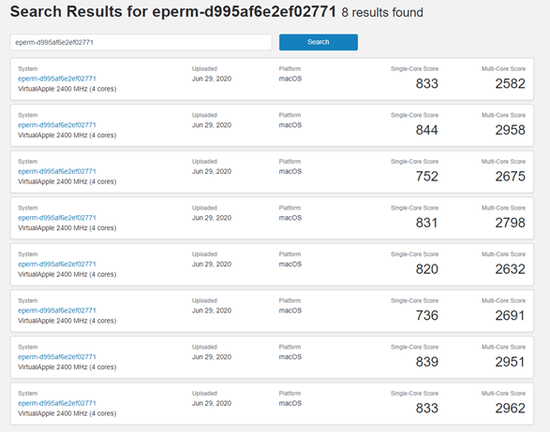This screenshot has width=550, height=432.
Task: Click the single-core score 820
Action: pos(427,269)
